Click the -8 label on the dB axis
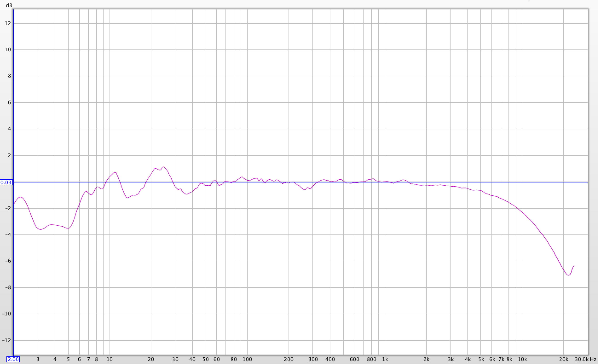598x364 pixels. (x=8, y=287)
